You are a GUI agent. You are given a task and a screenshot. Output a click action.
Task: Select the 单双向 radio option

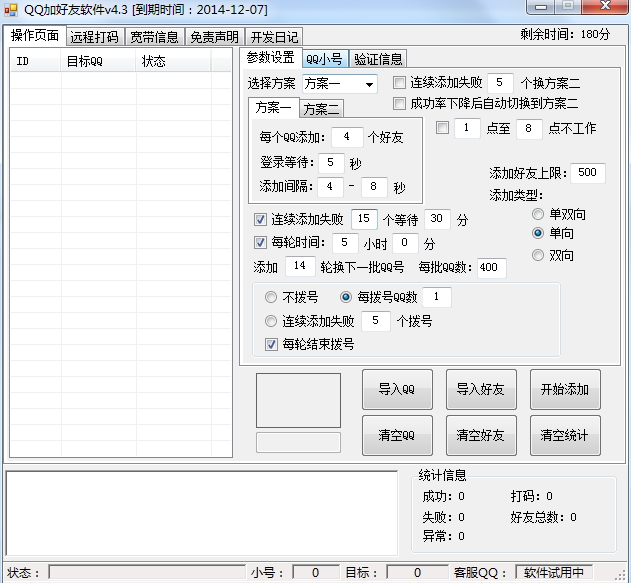click(539, 214)
